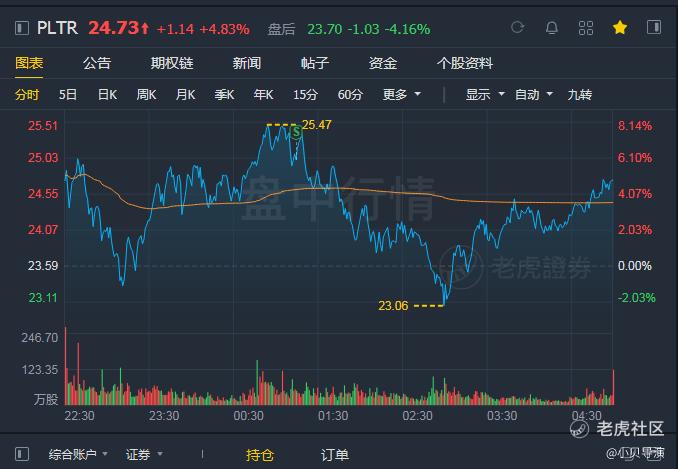This screenshot has width=678, height=469.
Task: Click the PLTR ticker symbol
Action: click(x=57, y=28)
